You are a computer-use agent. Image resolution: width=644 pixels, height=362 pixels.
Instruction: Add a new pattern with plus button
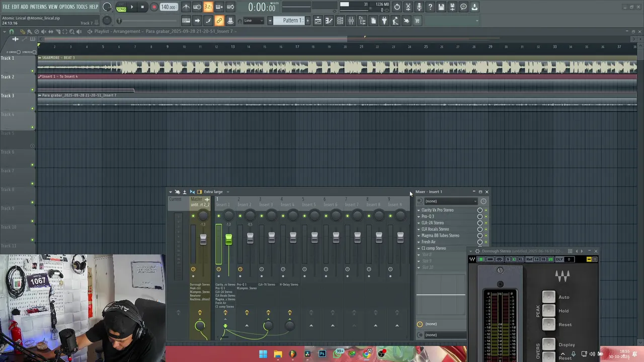[x=308, y=21]
